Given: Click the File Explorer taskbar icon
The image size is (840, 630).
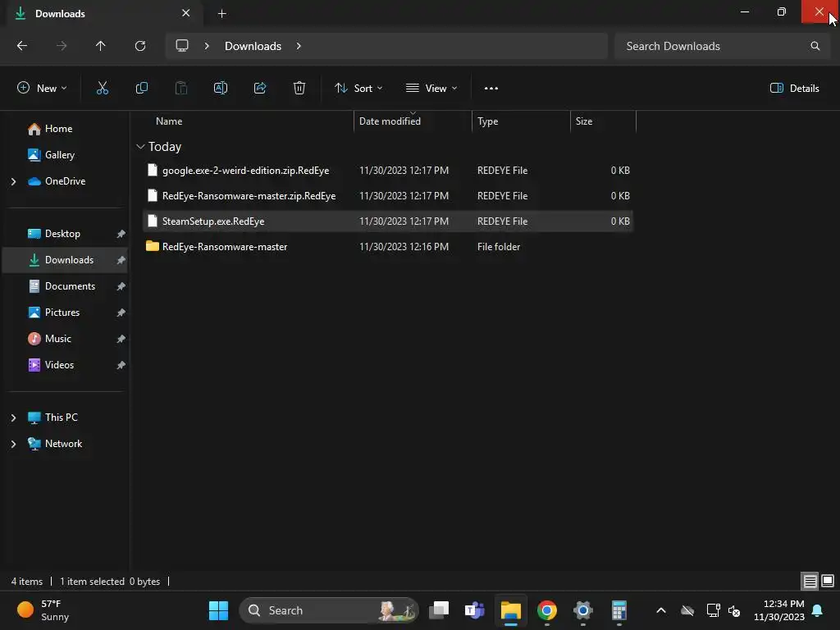Looking at the screenshot, I should tap(510, 610).
